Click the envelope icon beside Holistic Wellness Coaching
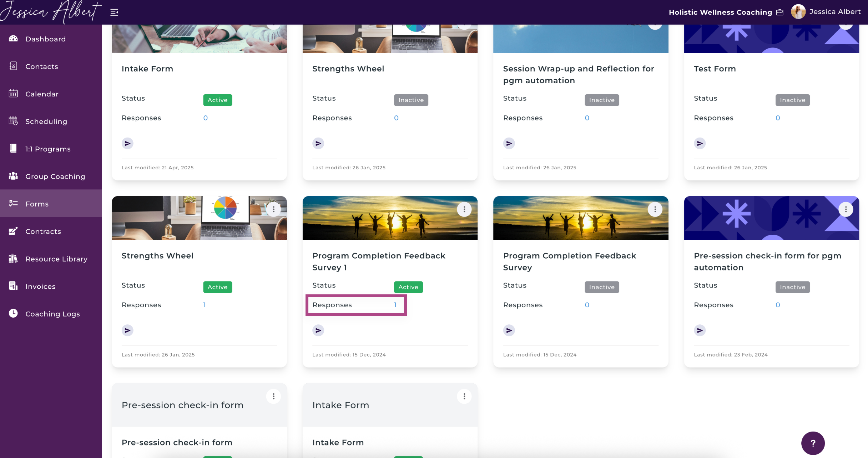This screenshot has height=458, width=868. pos(780,13)
